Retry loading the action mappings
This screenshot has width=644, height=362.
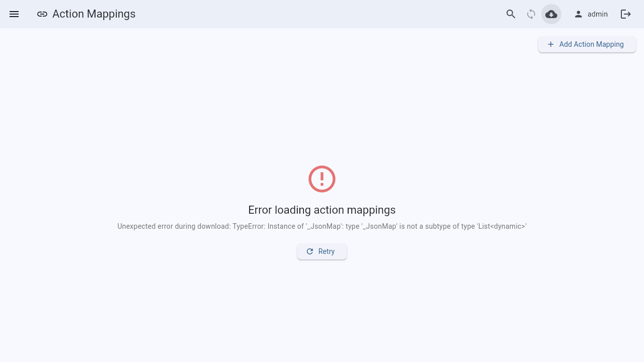click(322, 251)
